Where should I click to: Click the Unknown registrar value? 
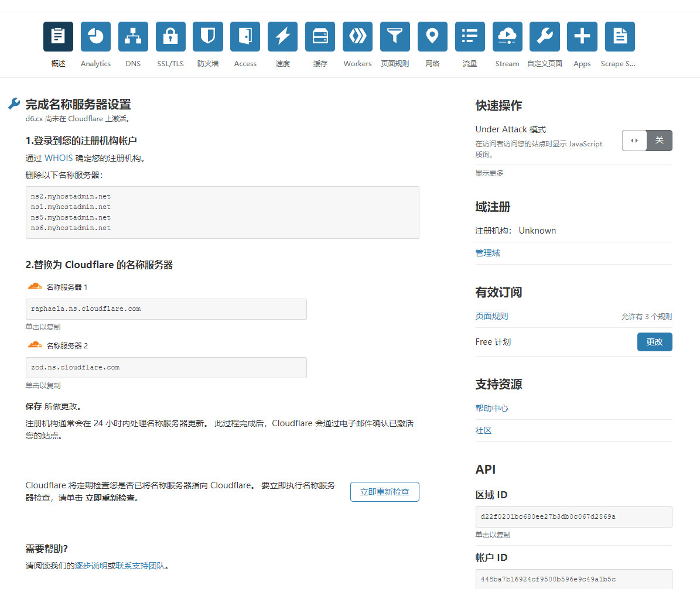(538, 231)
